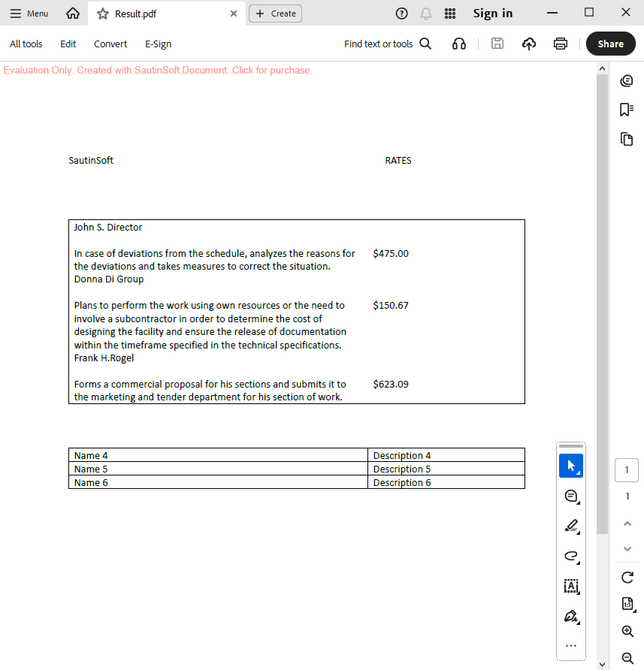644x670 pixels.
Task: Select the Highlight text tool
Action: click(571, 526)
